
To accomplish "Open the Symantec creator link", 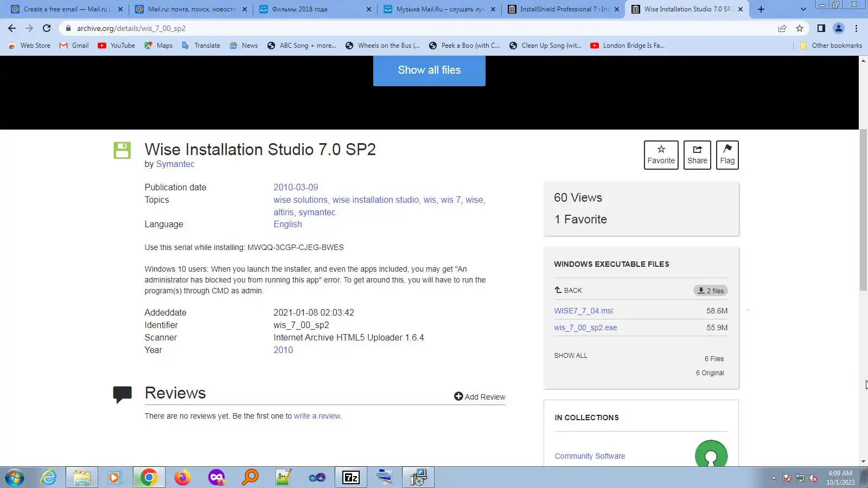I will coord(175,164).
